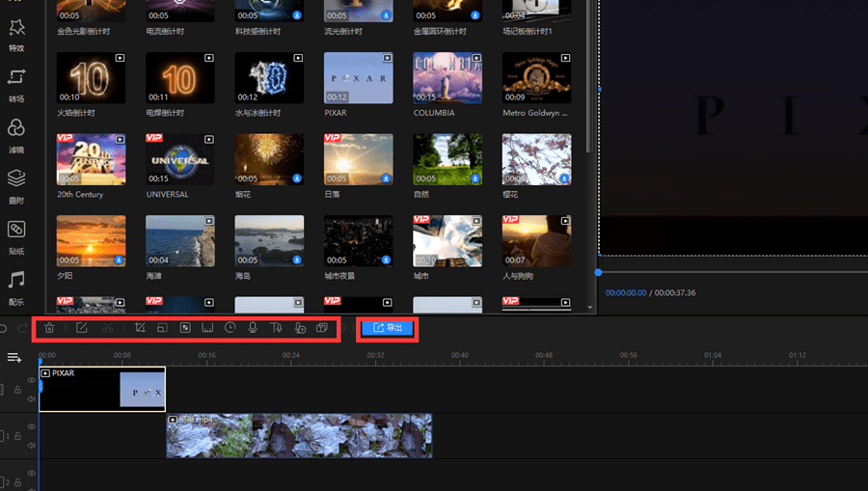Click the redo arrow
This screenshot has width=868, height=491.
click(23, 328)
